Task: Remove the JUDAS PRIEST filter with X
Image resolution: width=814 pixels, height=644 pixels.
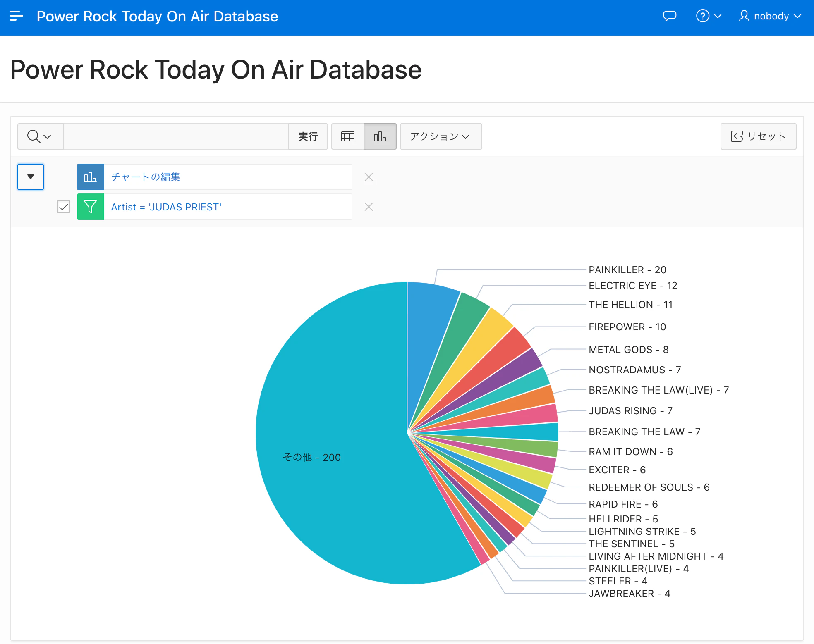Action: [x=369, y=207]
